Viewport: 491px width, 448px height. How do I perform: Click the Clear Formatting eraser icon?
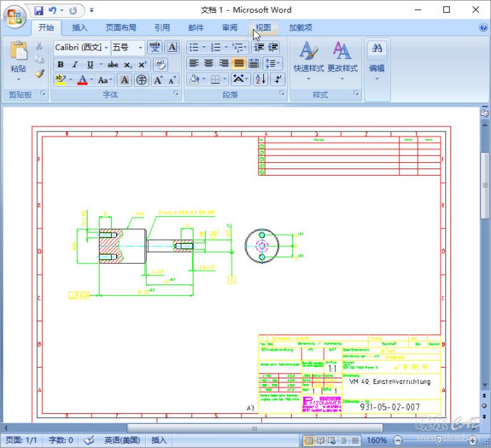[161, 64]
